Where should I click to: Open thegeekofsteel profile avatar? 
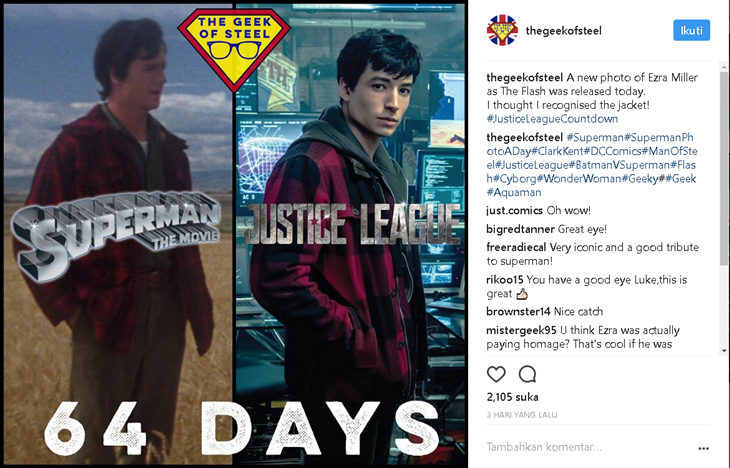[502, 30]
